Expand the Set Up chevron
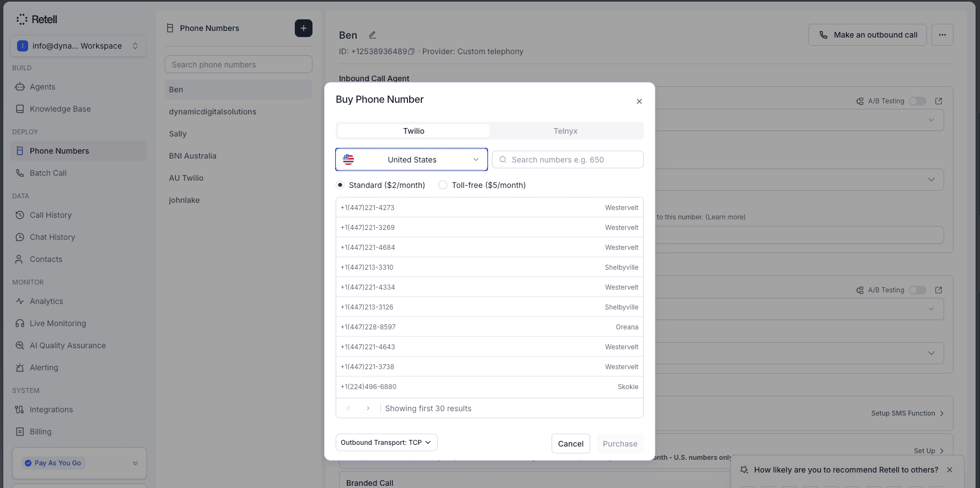The height and width of the screenshot is (488, 980). [x=942, y=451]
